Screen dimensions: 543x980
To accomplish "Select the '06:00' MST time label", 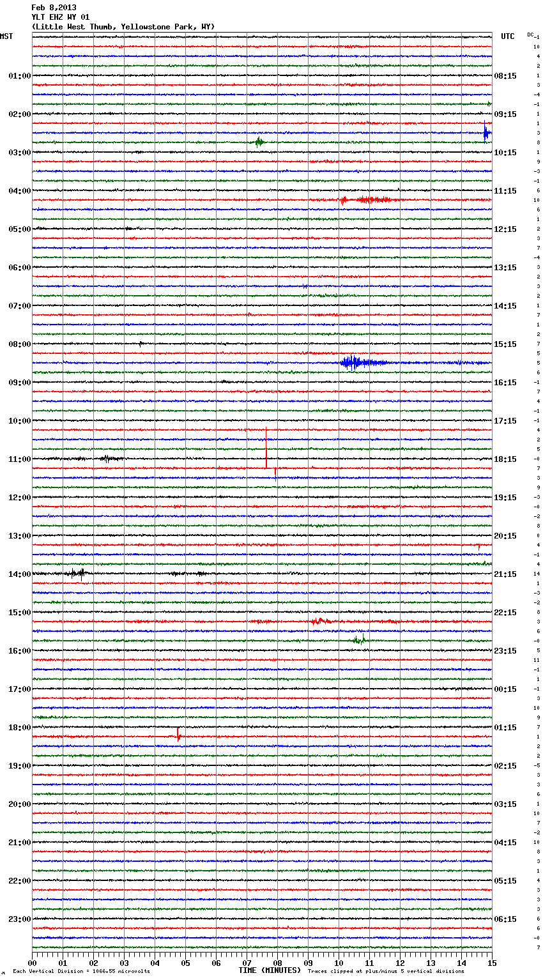I will tap(20, 268).
